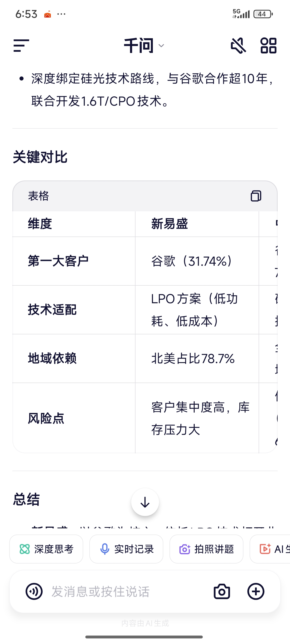Copy the comparison table
This screenshot has width=290, height=644.
[256, 196]
